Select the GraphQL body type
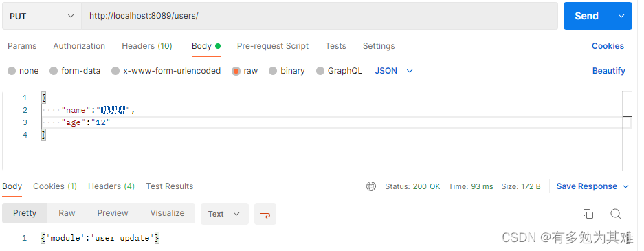The width and height of the screenshot is (644, 251). tap(340, 71)
